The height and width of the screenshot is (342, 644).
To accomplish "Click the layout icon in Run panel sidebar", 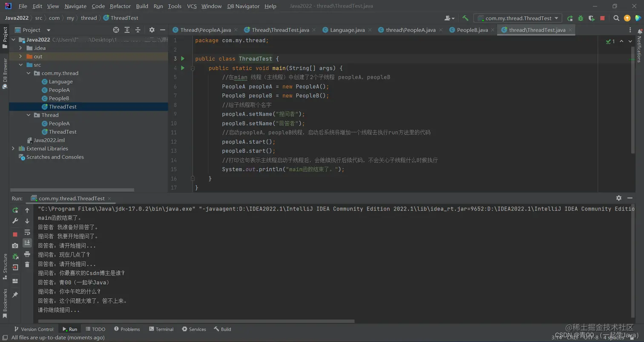I will pyautogui.click(x=15, y=281).
